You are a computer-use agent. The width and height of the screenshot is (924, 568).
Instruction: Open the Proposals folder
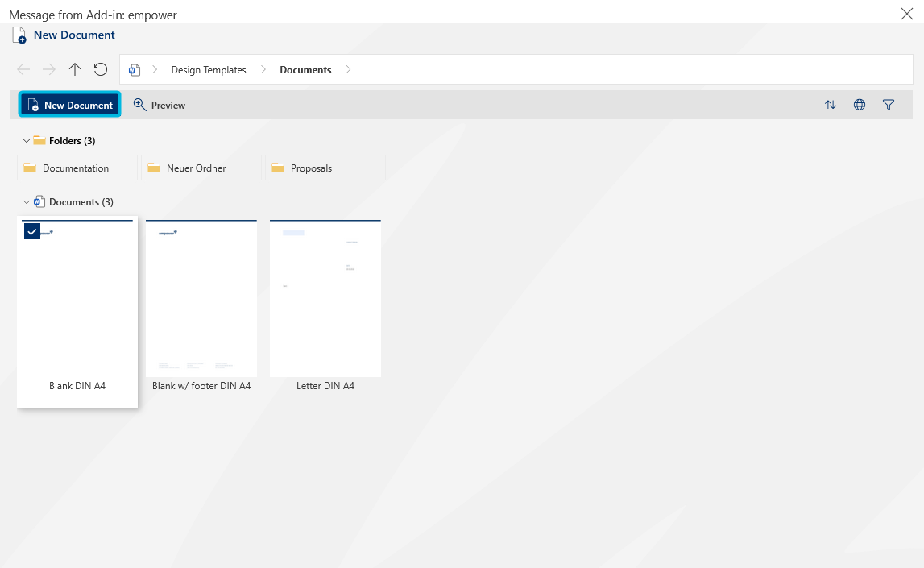tap(325, 168)
